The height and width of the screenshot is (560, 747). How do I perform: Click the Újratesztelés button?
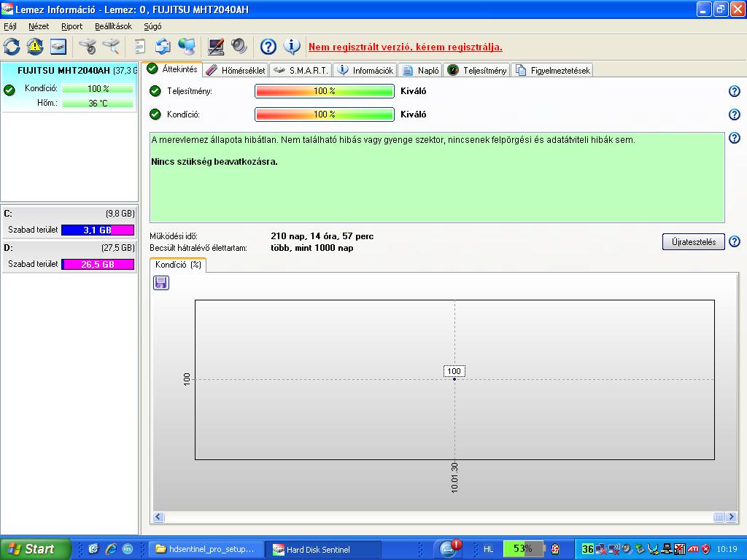[693, 241]
